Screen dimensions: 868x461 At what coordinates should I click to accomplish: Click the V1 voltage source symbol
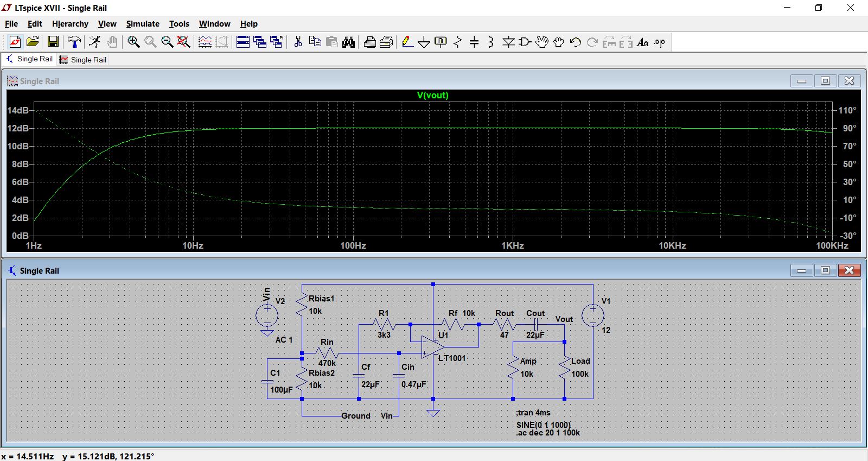[593, 315]
